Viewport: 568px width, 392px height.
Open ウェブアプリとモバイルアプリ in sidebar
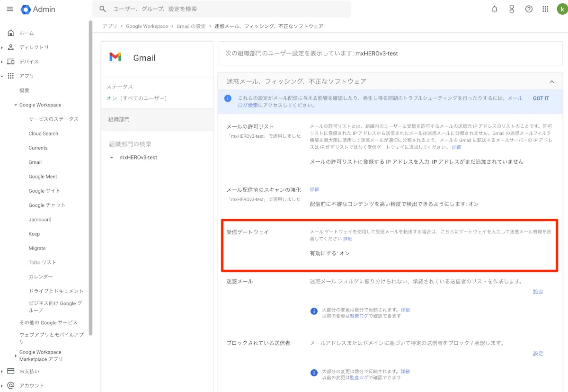[x=52, y=338]
